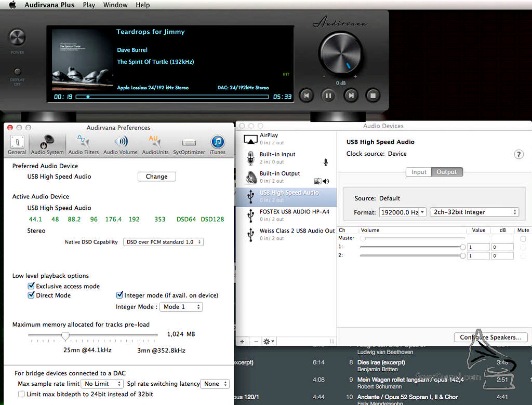Select AirPlay in device list
This screenshot has height=405, width=532.
(286, 139)
